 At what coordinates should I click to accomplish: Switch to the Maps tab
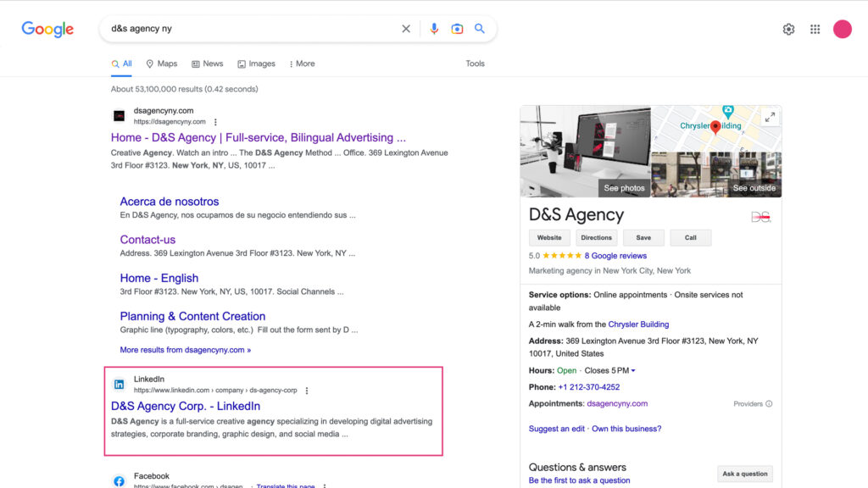[162, 64]
